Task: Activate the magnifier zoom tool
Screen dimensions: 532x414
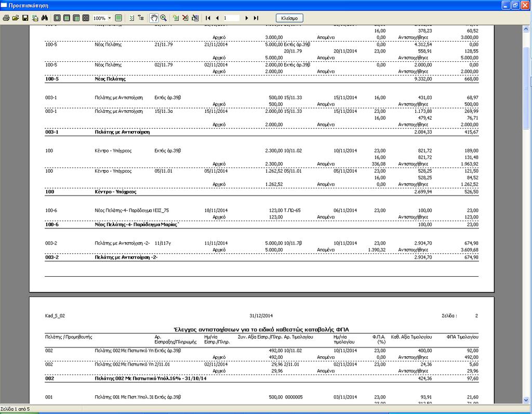Action: tap(164, 18)
